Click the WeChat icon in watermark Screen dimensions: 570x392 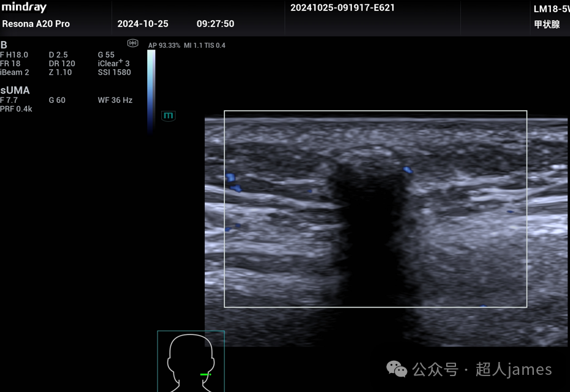pyautogui.click(x=397, y=369)
